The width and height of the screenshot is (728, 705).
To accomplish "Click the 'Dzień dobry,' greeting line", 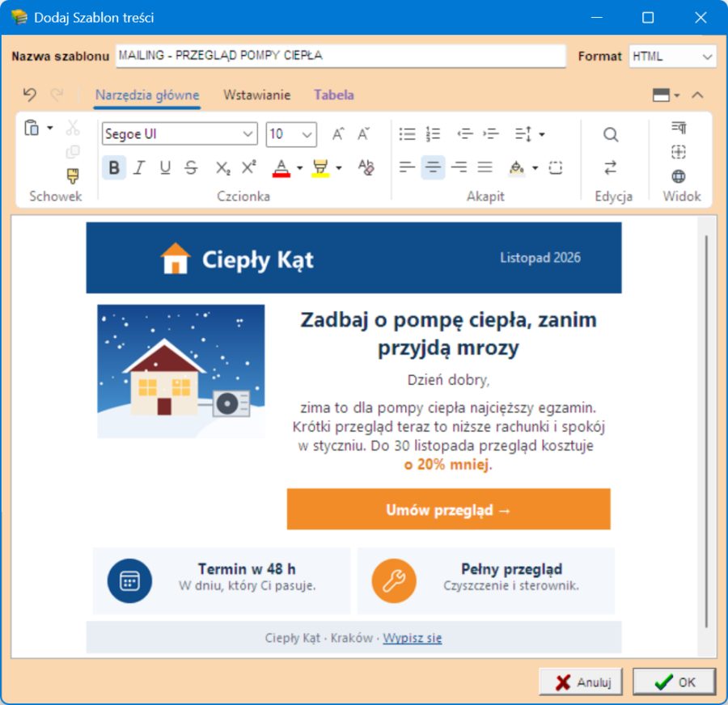I will point(448,380).
